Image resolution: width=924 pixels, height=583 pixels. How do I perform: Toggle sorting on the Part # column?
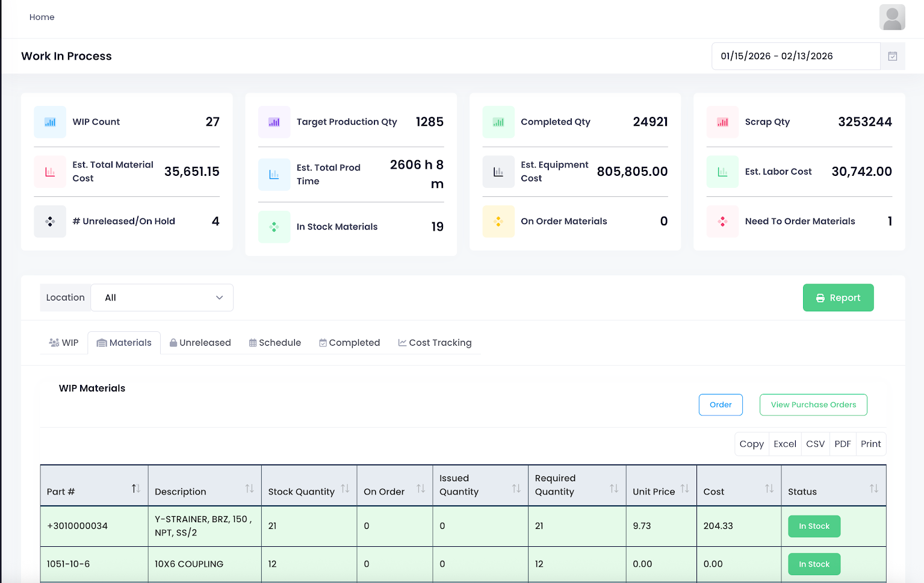(135, 489)
